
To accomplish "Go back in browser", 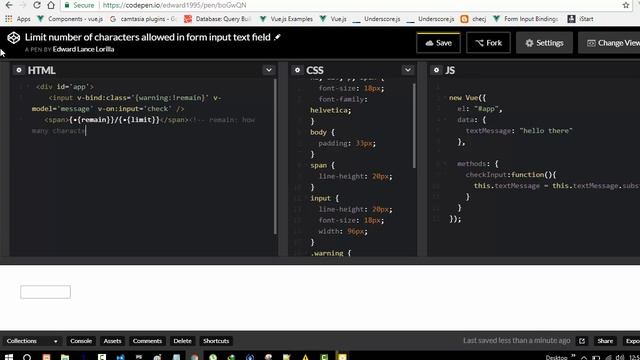I will point(9,5).
